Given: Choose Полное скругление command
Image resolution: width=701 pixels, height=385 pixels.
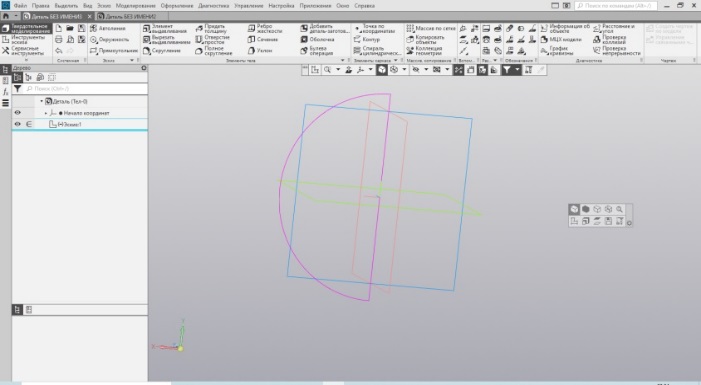Looking at the screenshot, I should 214,51.
